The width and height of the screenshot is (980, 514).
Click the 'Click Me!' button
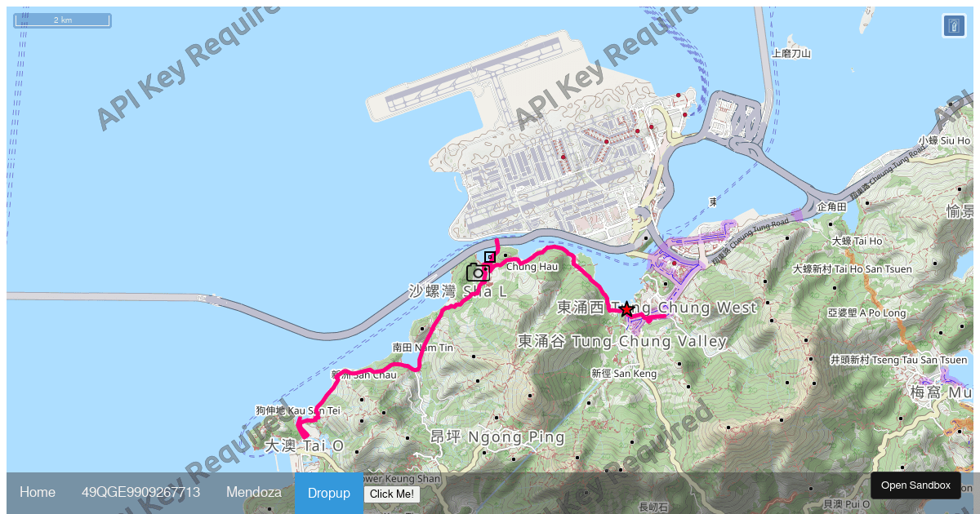(x=392, y=494)
